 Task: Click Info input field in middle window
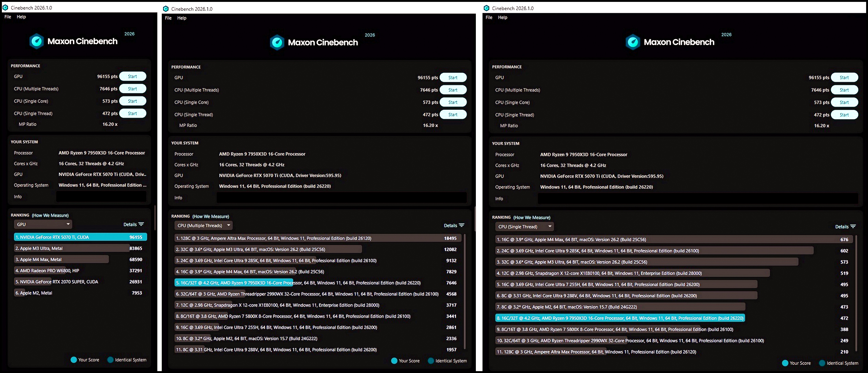(x=342, y=198)
